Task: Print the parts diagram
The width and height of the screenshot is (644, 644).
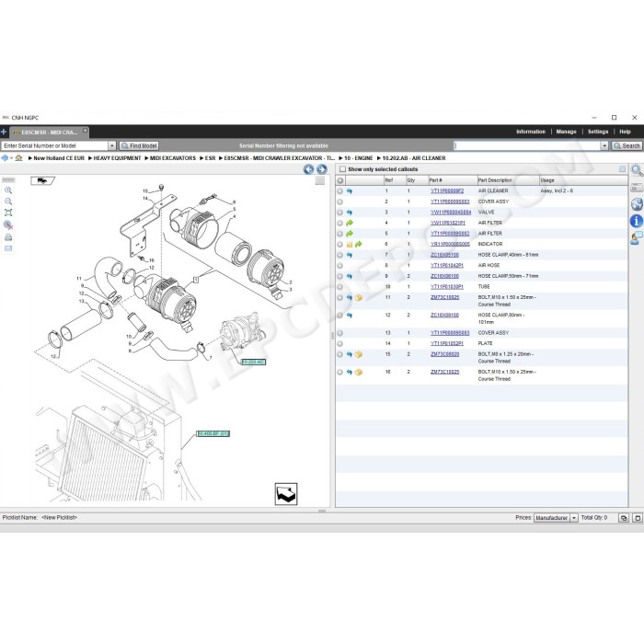Action: [8, 237]
